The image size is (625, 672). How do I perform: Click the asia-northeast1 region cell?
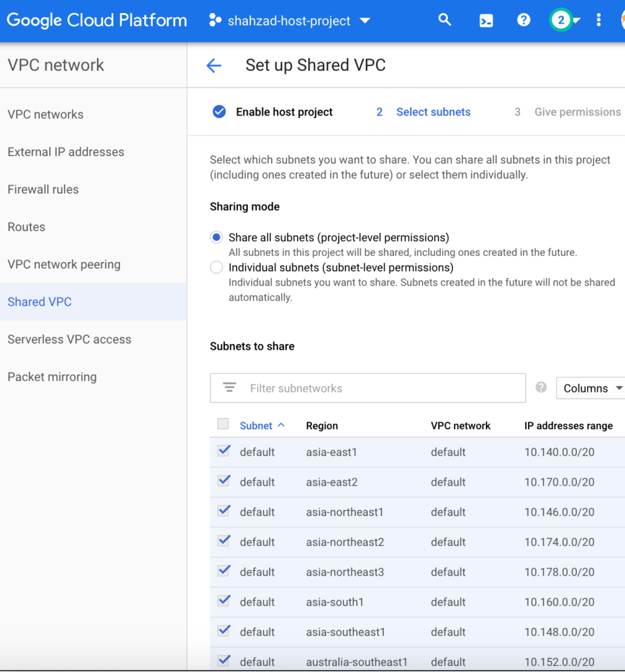coord(345,512)
